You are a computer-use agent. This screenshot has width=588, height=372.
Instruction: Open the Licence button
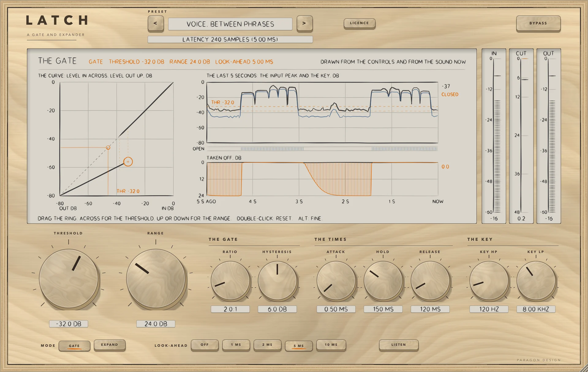[x=360, y=23]
